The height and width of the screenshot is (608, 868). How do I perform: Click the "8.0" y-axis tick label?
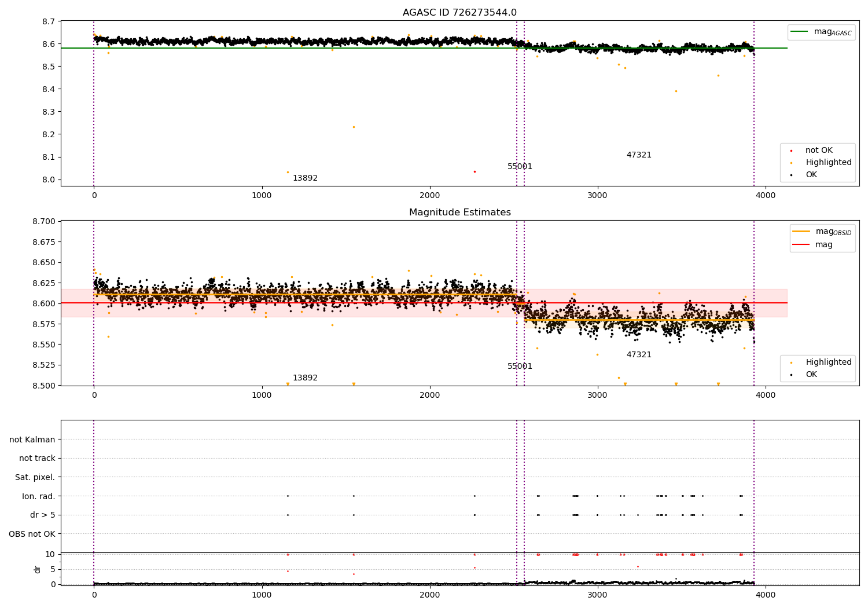coord(49,180)
